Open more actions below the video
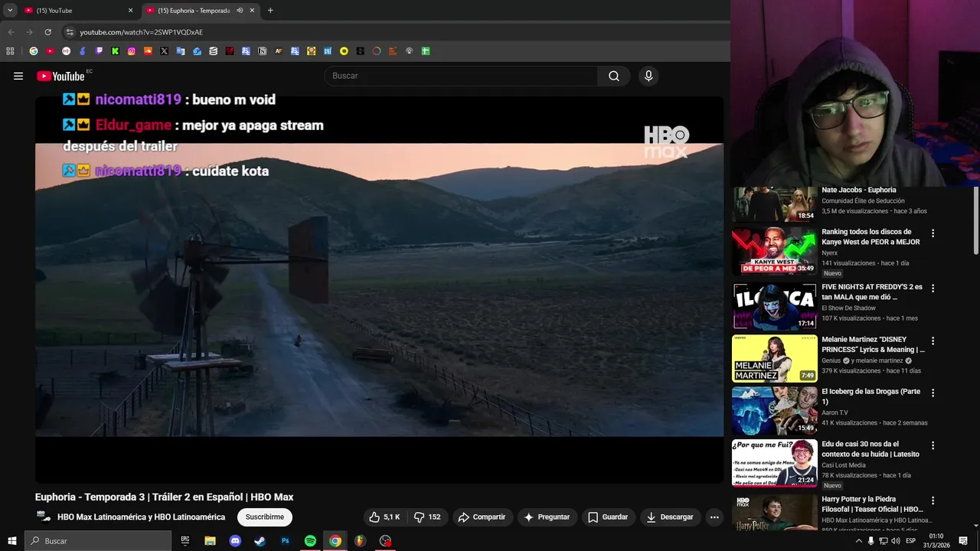The width and height of the screenshot is (980, 551). (714, 517)
